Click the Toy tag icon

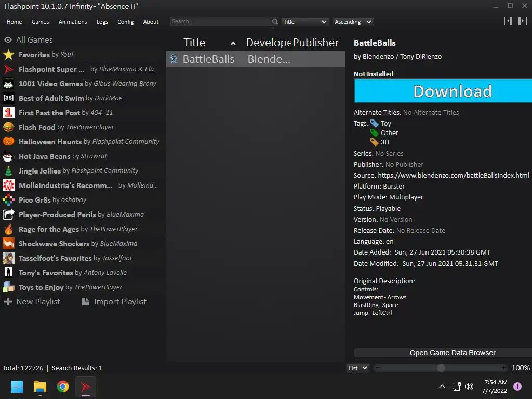point(374,124)
